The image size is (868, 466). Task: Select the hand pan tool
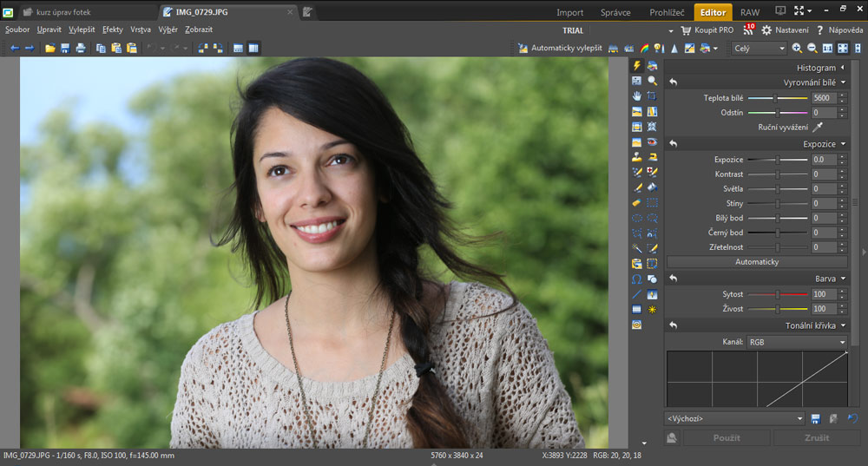pyautogui.click(x=636, y=95)
